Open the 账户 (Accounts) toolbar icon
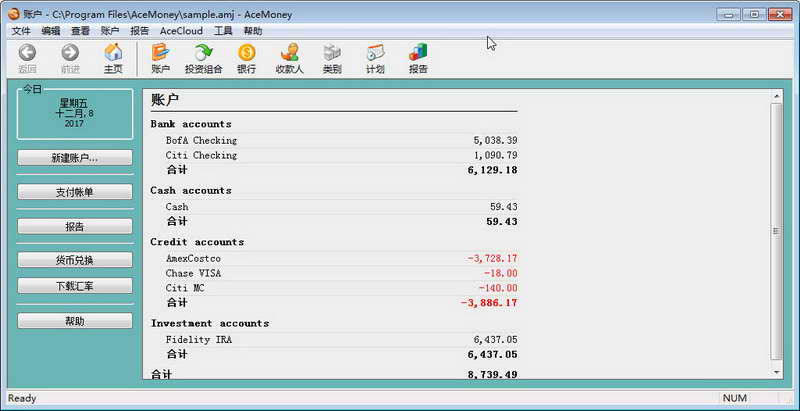 [160, 53]
